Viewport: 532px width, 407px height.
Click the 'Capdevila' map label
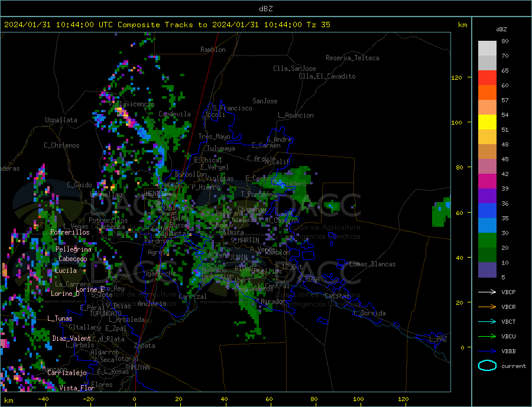175,114
